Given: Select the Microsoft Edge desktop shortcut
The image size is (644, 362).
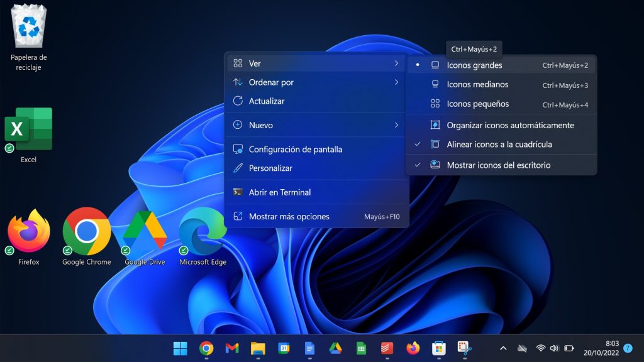Looking at the screenshot, I should click(x=203, y=237).
